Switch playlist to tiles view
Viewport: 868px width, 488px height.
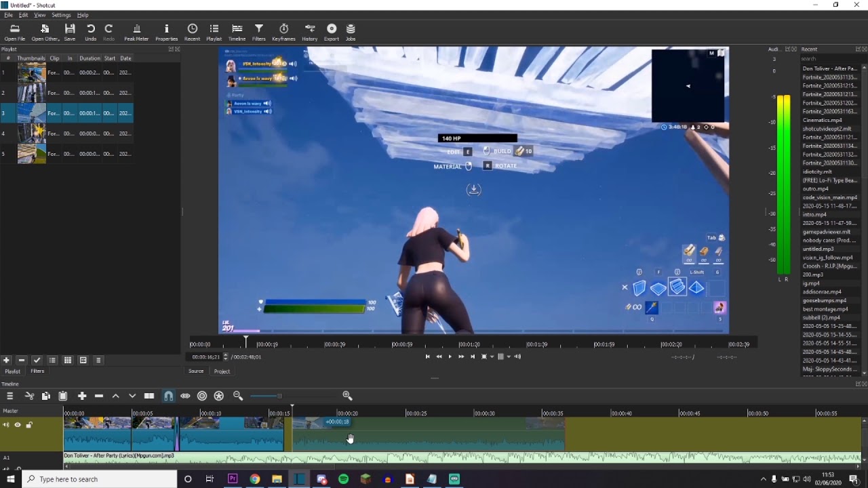68,361
